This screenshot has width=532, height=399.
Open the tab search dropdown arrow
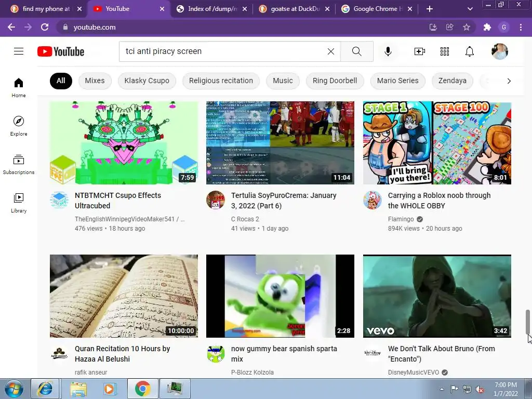click(470, 9)
